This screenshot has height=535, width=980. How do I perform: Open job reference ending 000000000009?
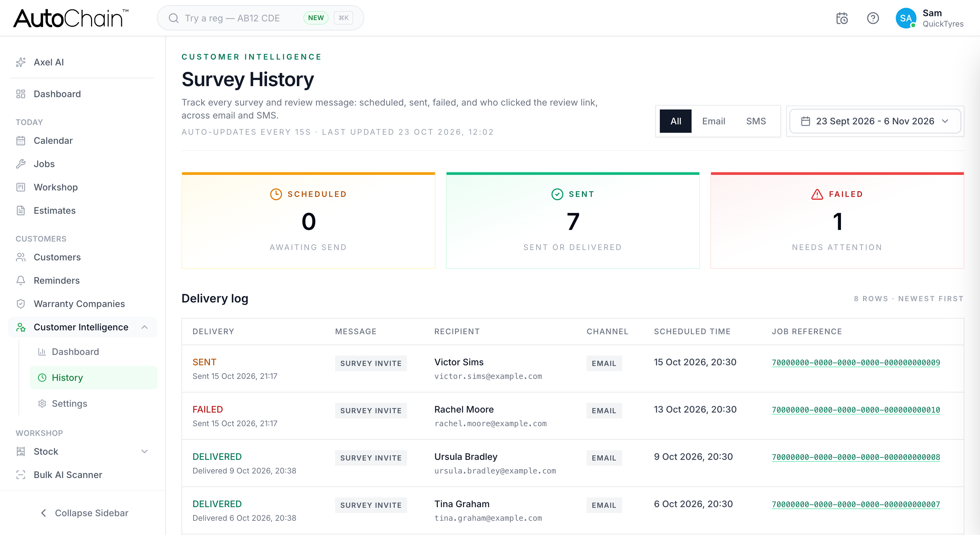(856, 362)
